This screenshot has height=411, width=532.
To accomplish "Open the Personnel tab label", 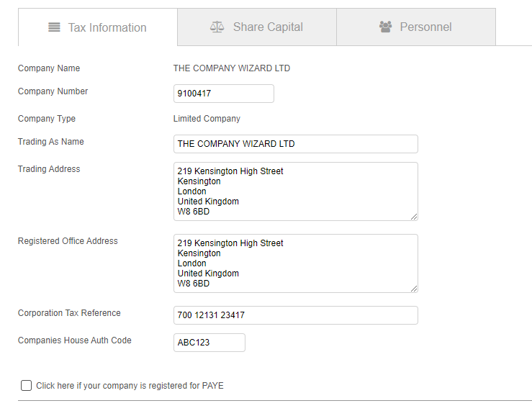I will pos(425,27).
